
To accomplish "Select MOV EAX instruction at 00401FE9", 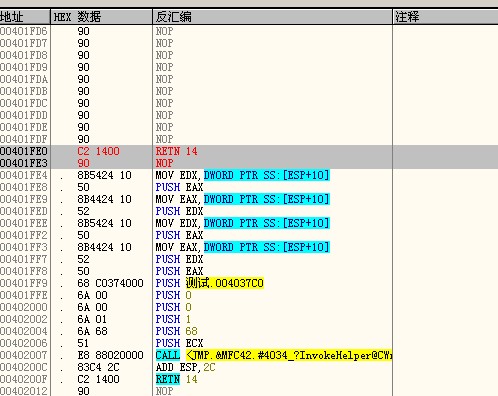I will click(x=242, y=199).
